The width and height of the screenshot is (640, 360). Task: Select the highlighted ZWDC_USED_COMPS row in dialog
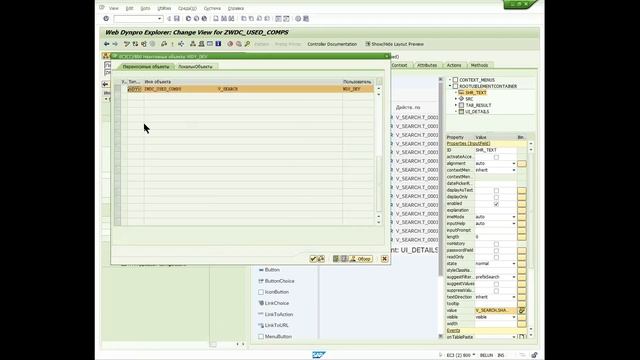pyautogui.click(x=250, y=89)
